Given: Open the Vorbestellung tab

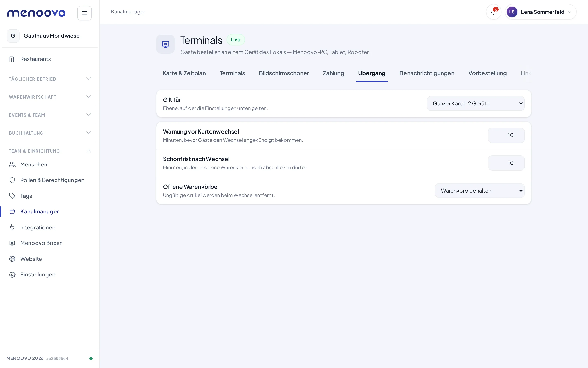Looking at the screenshot, I should pyautogui.click(x=487, y=73).
